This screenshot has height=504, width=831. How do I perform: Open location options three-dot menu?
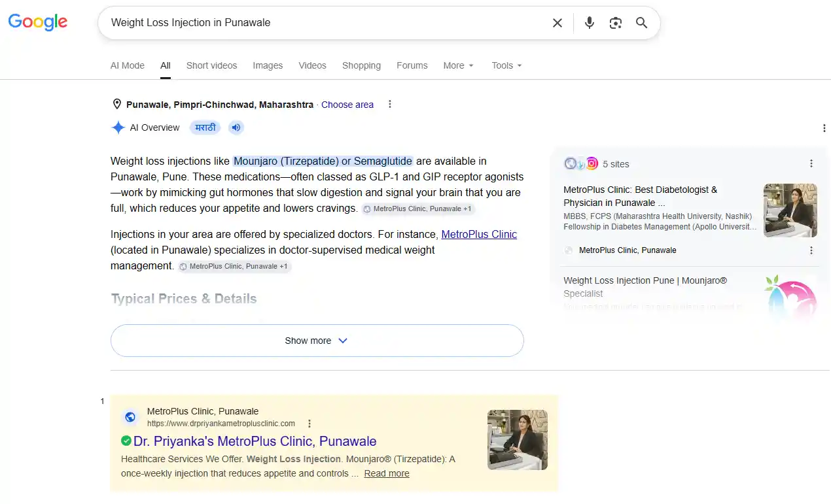coord(390,104)
